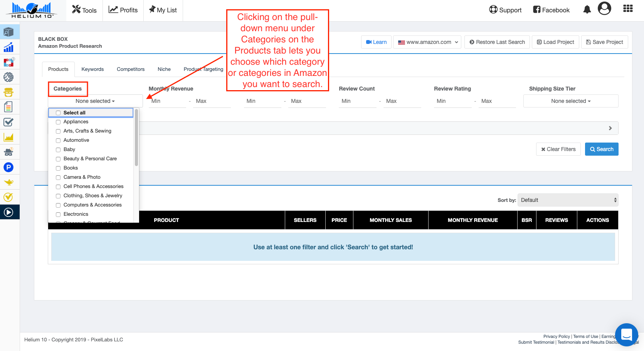Screen dimensions: 644x351
Task: Switch to the Keywords tab
Action: click(92, 69)
